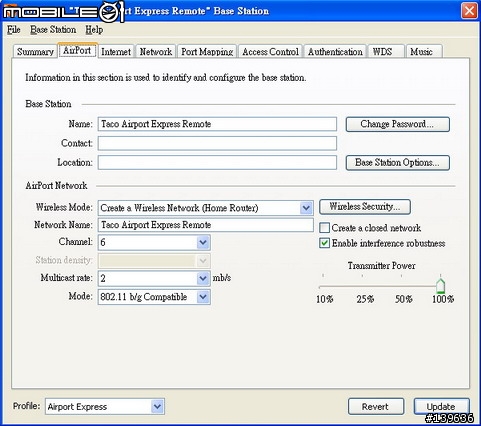The width and height of the screenshot is (481, 426).
Task: Open the File menu
Action: pos(14,30)
